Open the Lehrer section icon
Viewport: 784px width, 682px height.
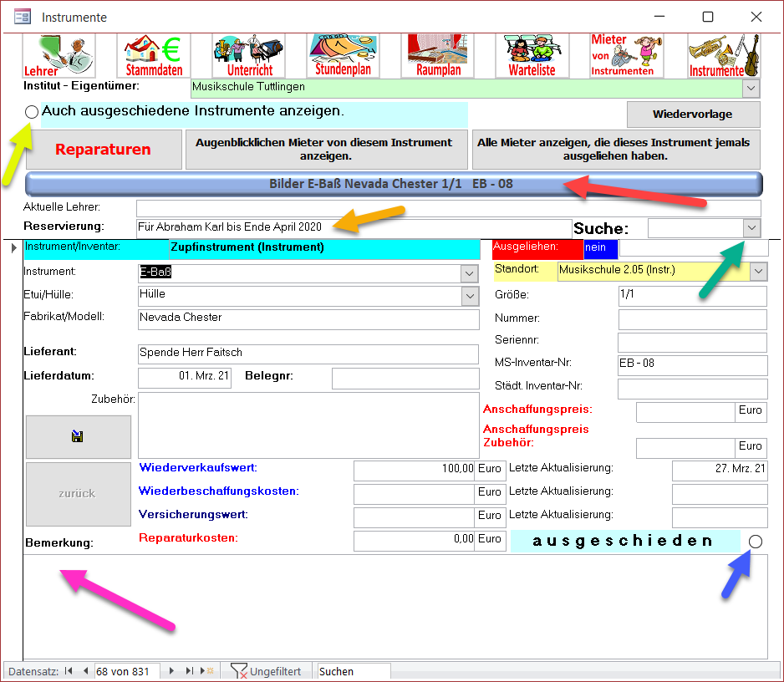click(x=59, y=55)
